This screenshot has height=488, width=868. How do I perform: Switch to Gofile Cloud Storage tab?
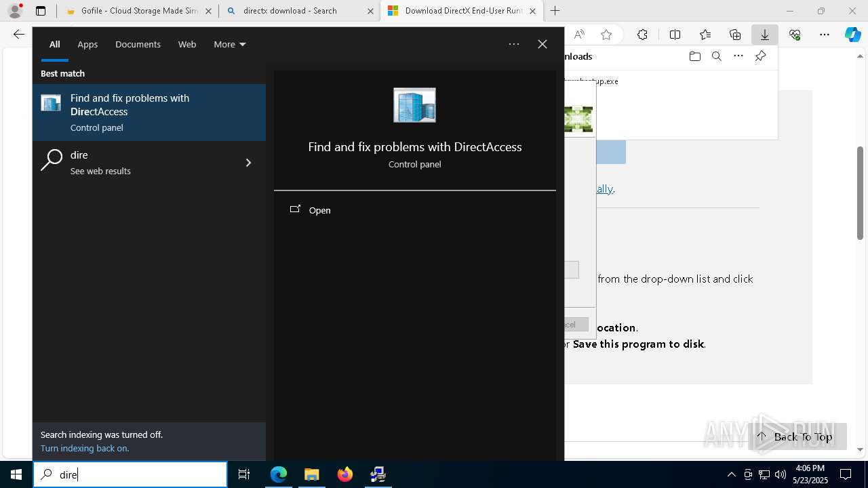(138, 11)
